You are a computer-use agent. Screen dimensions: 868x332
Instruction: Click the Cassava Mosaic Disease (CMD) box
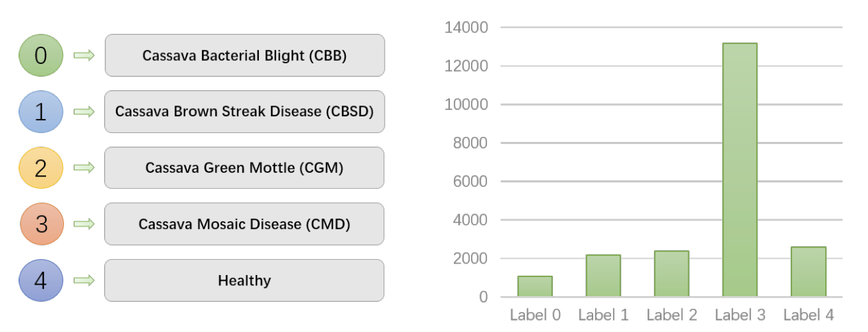click(244, 224)
